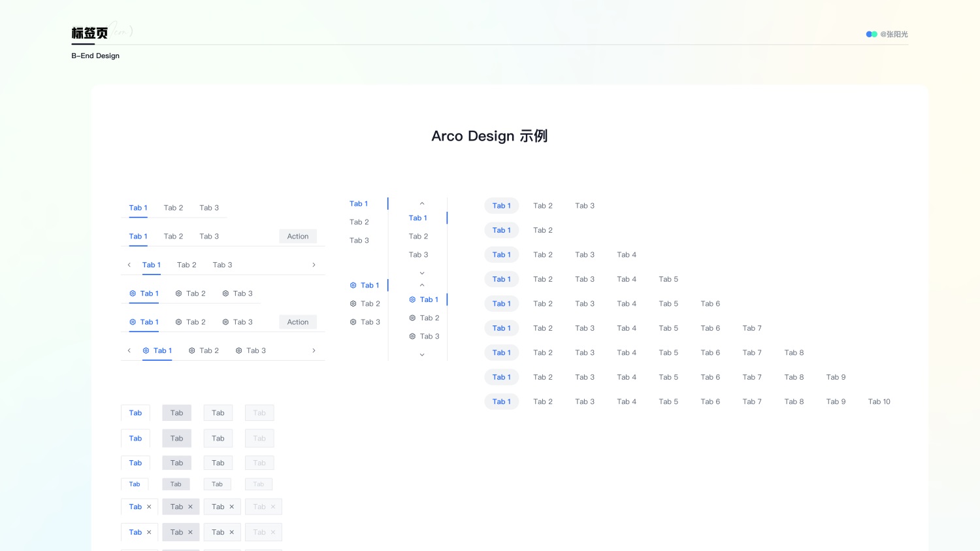
Task: Click Tab 2 gear icon in vertical icon list with chevrons
Action: [x=412, y=318]
